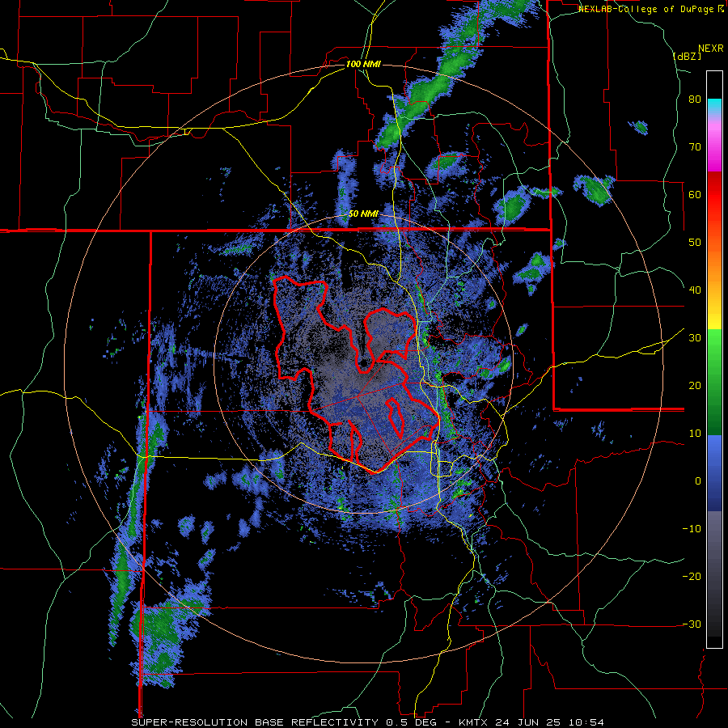Click the [dBZ] units label
Viewport: 728px width, 728px height.
687,56
